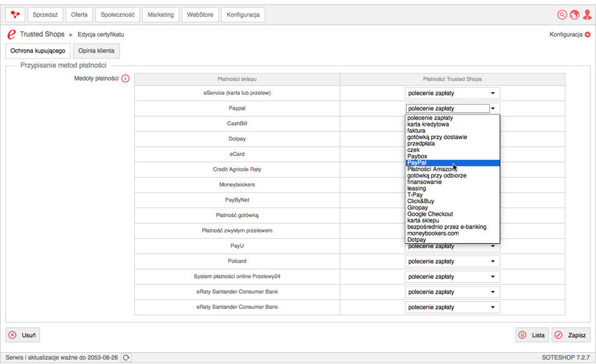Click the 'PayU' row label
This screenshot has width=596, height=364.
click(237, 246)
